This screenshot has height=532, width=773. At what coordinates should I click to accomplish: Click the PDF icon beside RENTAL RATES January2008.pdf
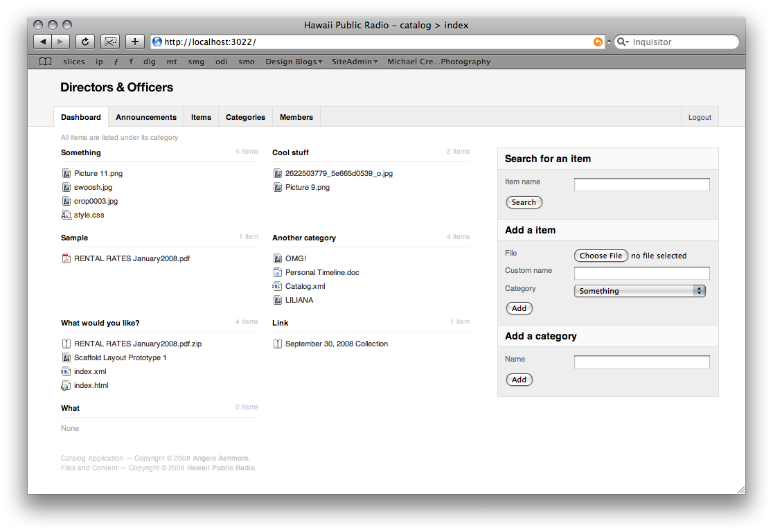(66, 258)
